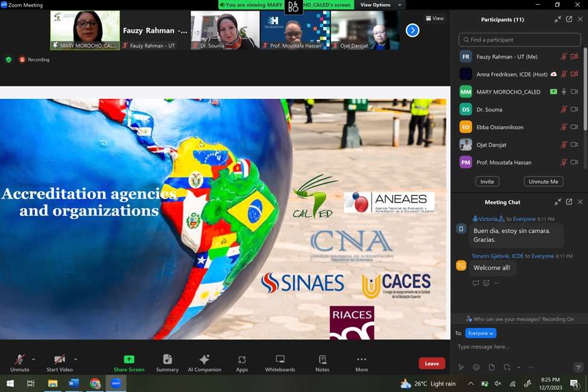
Task: Search in the Find a participant field
Action: pos(519,40)
